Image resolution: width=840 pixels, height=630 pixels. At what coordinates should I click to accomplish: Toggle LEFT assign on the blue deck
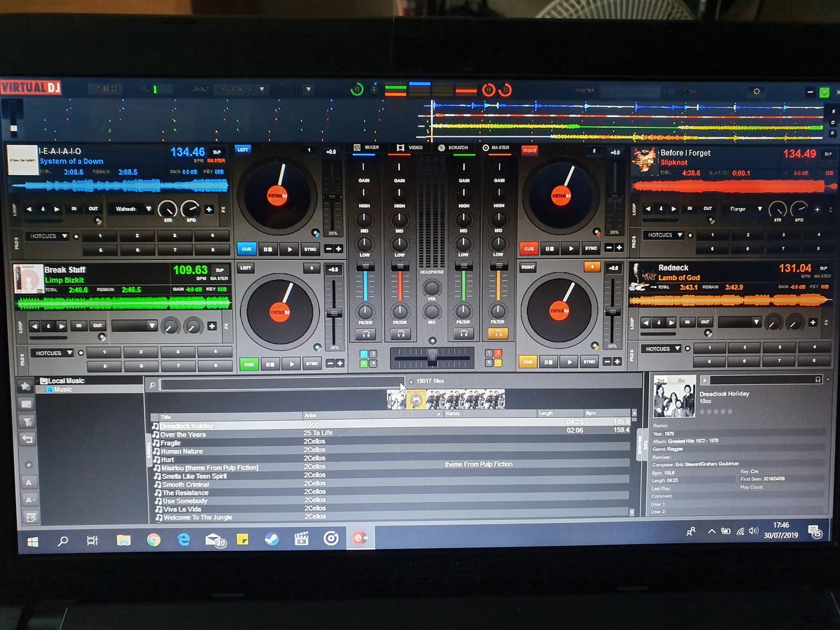click(x=243, y=149)
